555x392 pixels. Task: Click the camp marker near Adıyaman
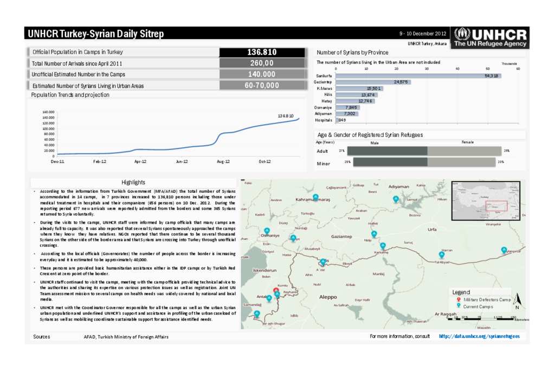point(396,199)
